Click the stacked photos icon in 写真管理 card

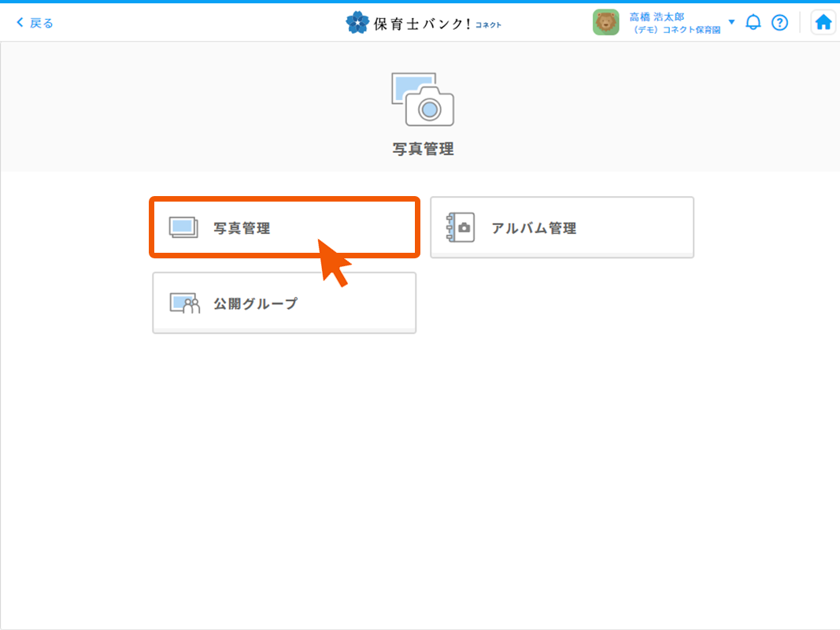point(183,228)
